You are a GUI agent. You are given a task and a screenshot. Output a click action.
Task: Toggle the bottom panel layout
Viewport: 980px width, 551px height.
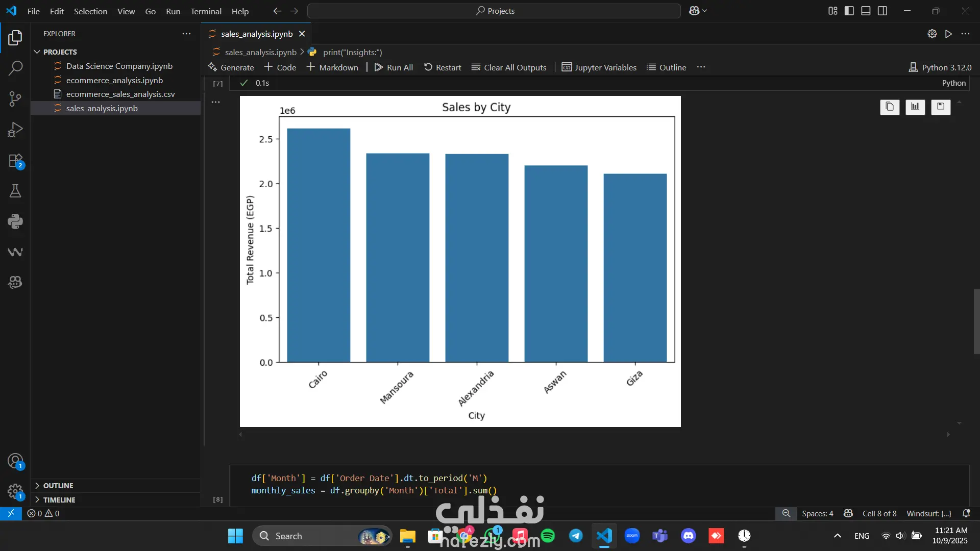click(x=866, y=11)
